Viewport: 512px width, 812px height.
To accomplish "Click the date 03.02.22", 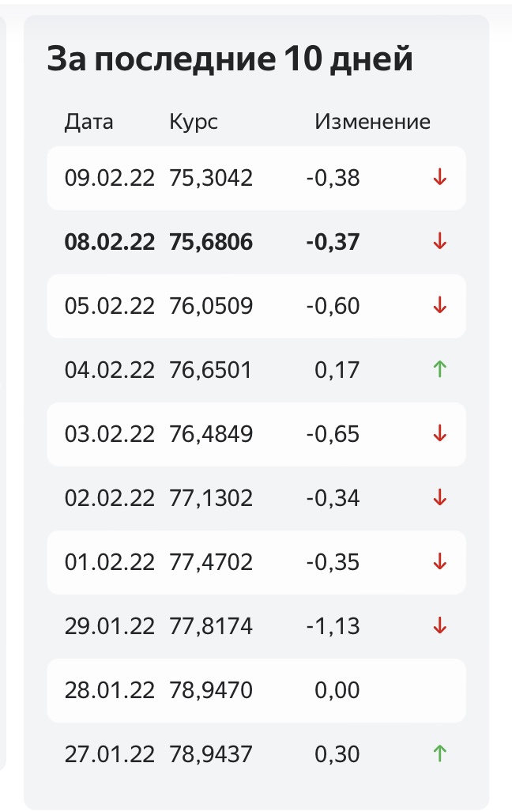I will (x=109, y=434).
